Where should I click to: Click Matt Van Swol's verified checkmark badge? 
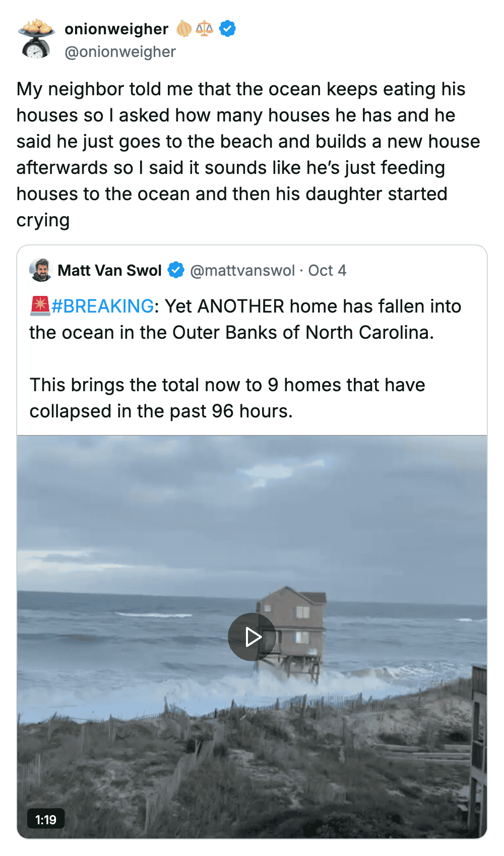pyautogui.click(x=175, y=270)
